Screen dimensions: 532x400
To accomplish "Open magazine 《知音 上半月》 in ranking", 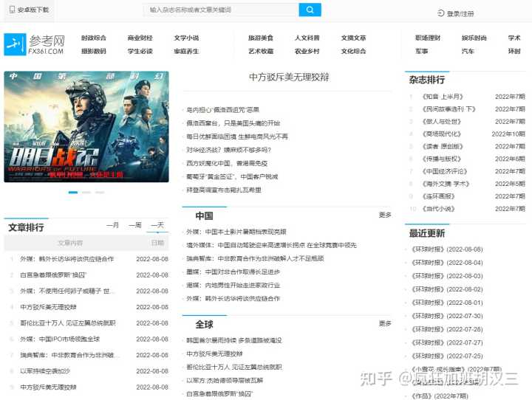I will (443, 97).
